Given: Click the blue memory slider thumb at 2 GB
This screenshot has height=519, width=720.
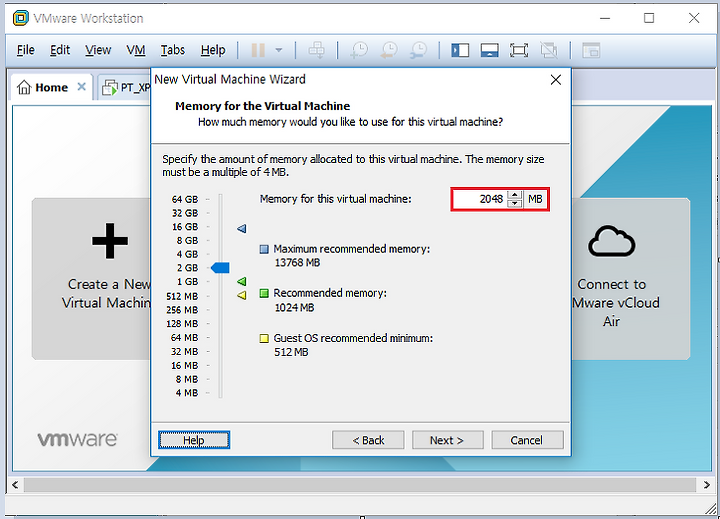Looking at the screenshot, I should pos(220,268).
